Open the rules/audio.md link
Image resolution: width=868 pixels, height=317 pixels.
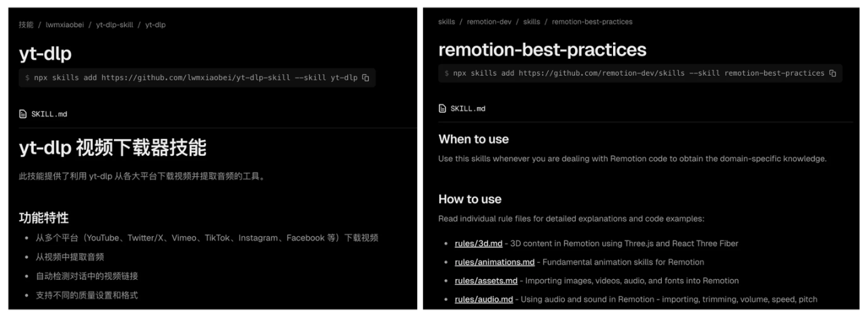point(484,299)
